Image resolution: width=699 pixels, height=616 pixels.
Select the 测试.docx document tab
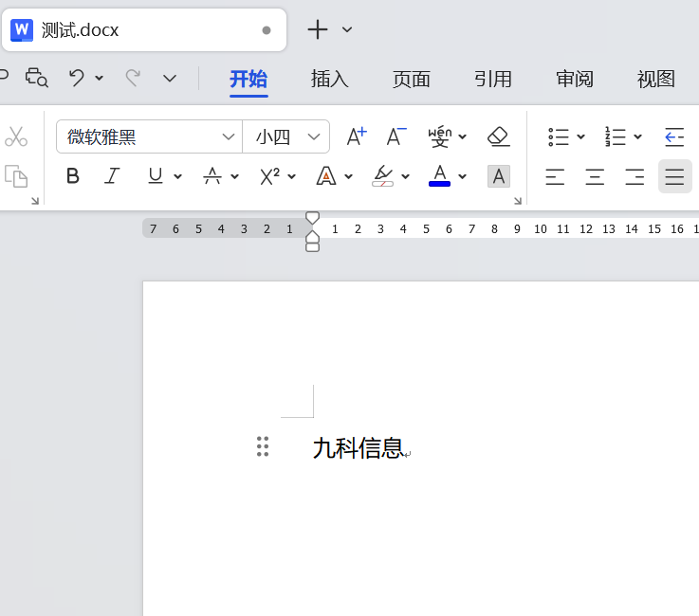(x=81, y=29)
